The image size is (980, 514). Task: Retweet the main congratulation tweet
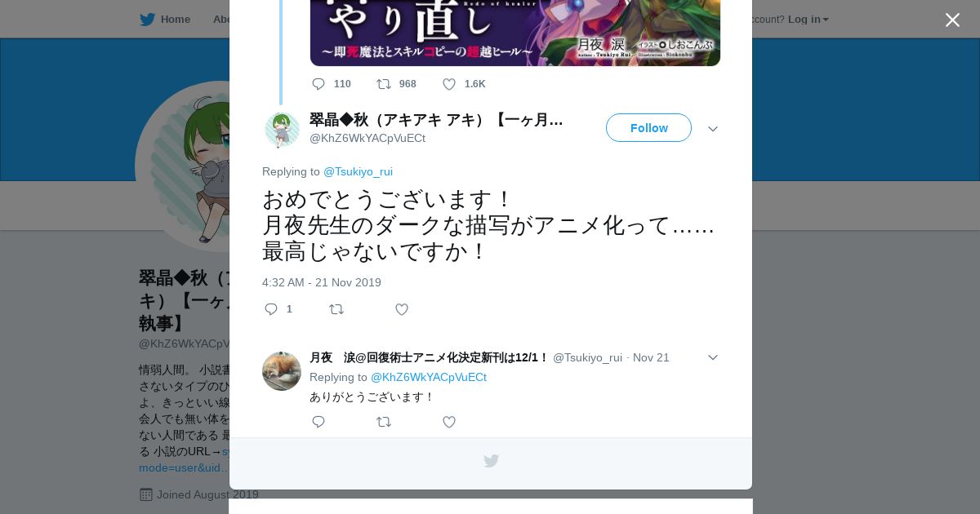coord(336,309)
